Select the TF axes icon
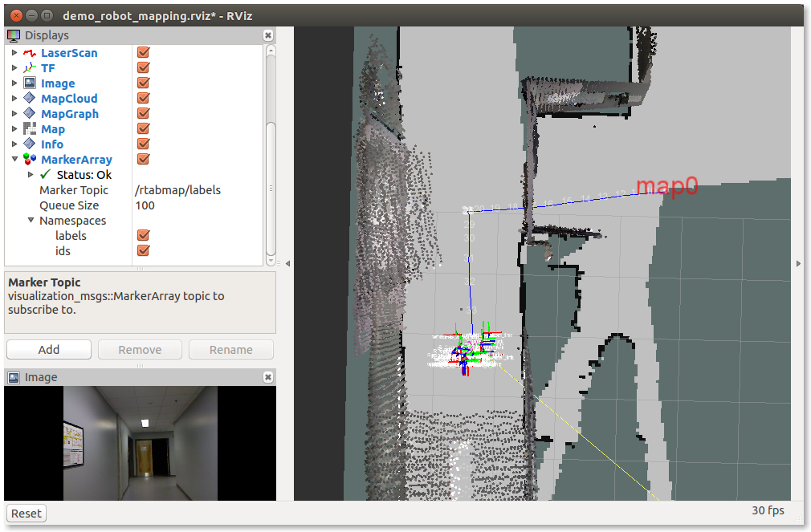811x532 pixels. (x=30, y=68)
